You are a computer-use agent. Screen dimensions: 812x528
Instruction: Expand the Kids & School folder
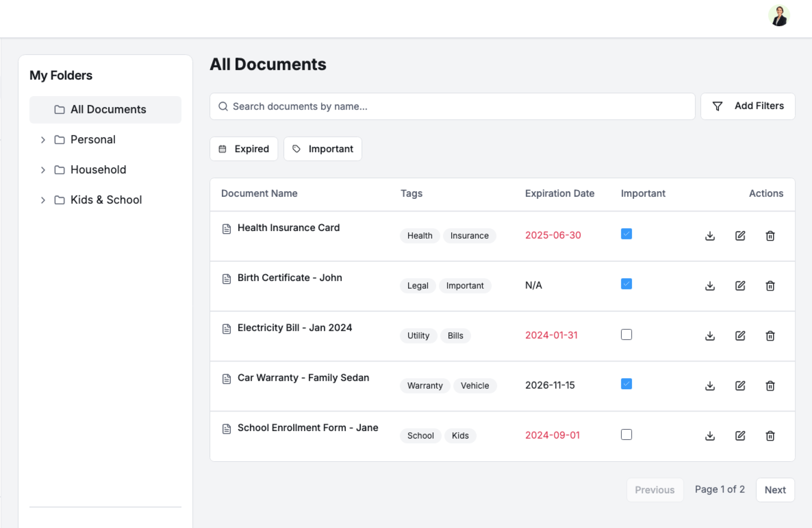43,200
